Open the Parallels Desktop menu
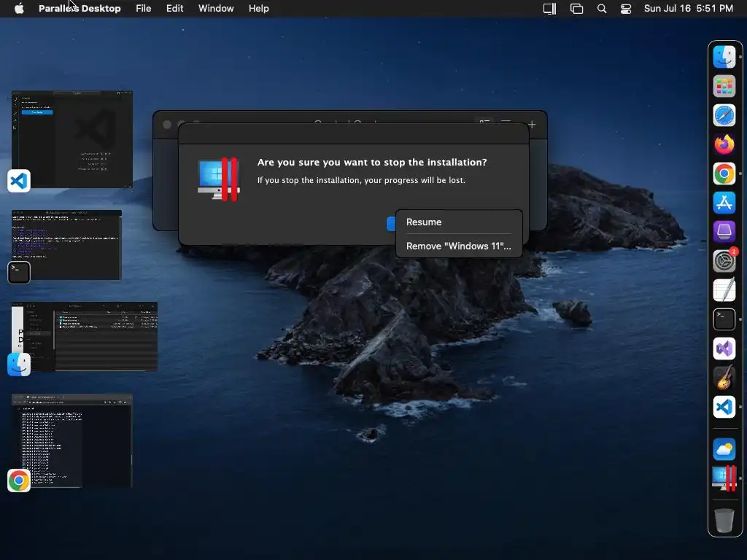747x560 pixels. 80,9
